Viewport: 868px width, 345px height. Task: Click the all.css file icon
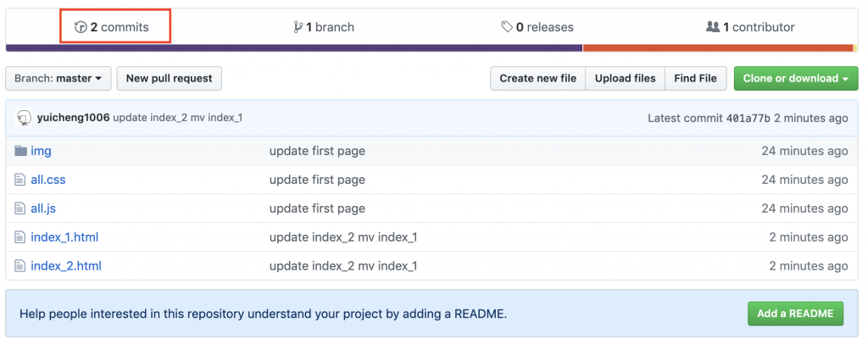(21, 180)
